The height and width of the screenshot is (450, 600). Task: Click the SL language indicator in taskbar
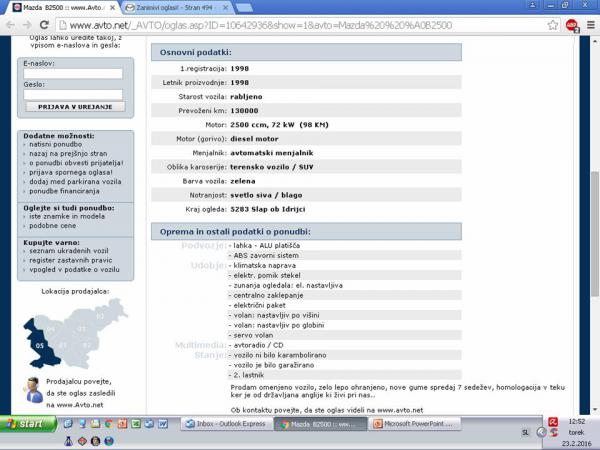527,432
